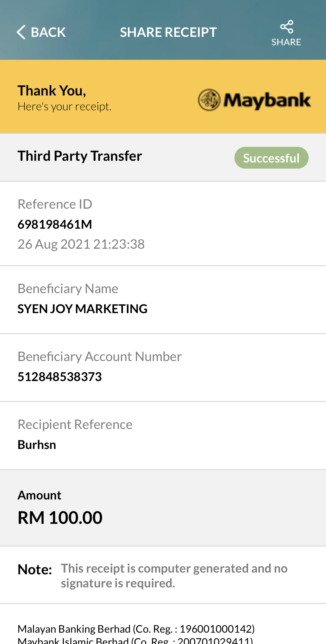Tap the Reference ID label
This screenshot has height=644, width=326.
click(55, 204)
